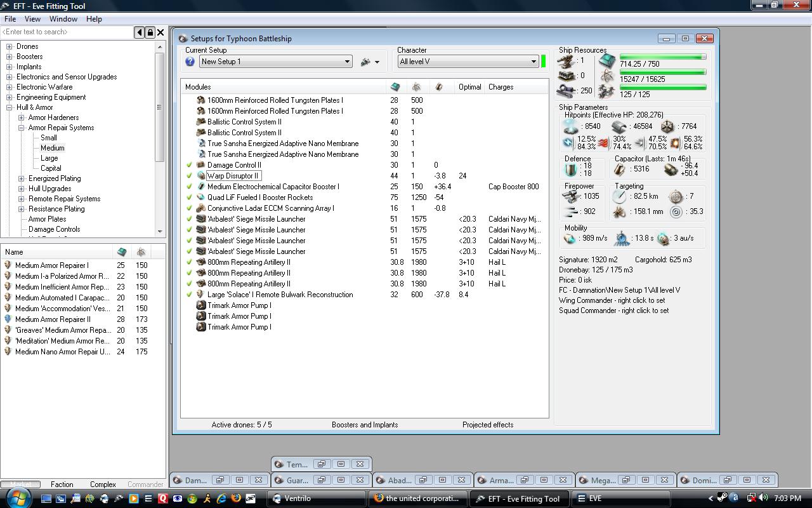Screen dimensions: 812x508
Task: Click the Boosters and Implants label
Action: [x=365, y=425]
